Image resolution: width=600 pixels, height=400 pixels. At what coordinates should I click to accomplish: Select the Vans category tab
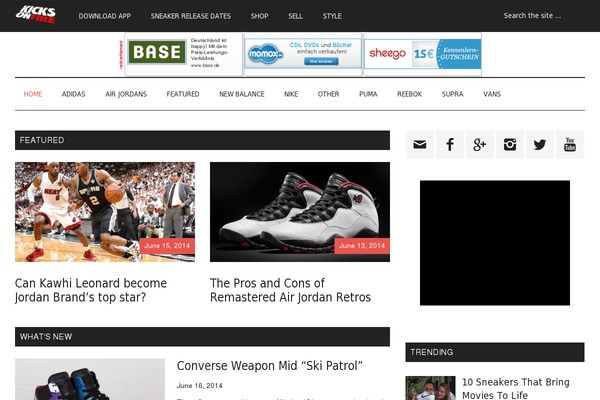(492, 94)
